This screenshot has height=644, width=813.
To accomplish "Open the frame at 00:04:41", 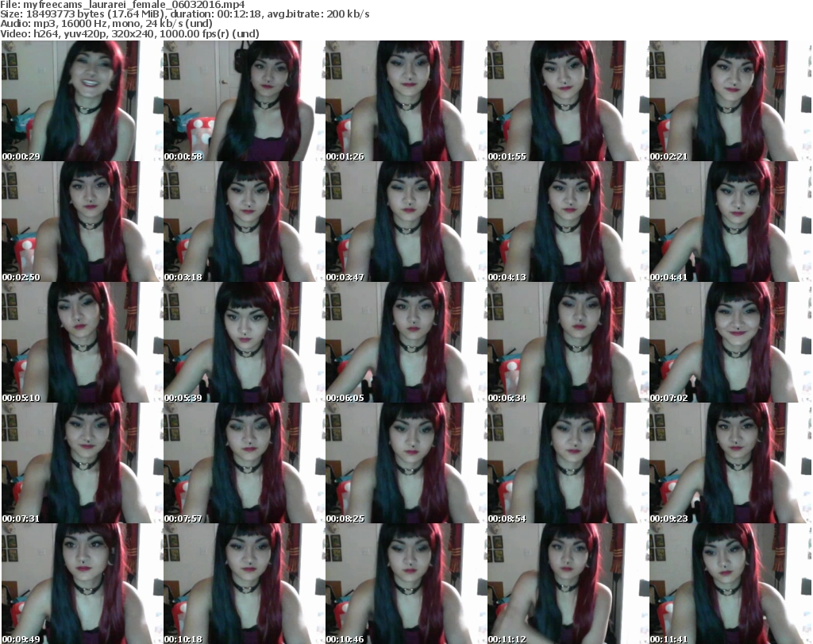I will (730, 222).
